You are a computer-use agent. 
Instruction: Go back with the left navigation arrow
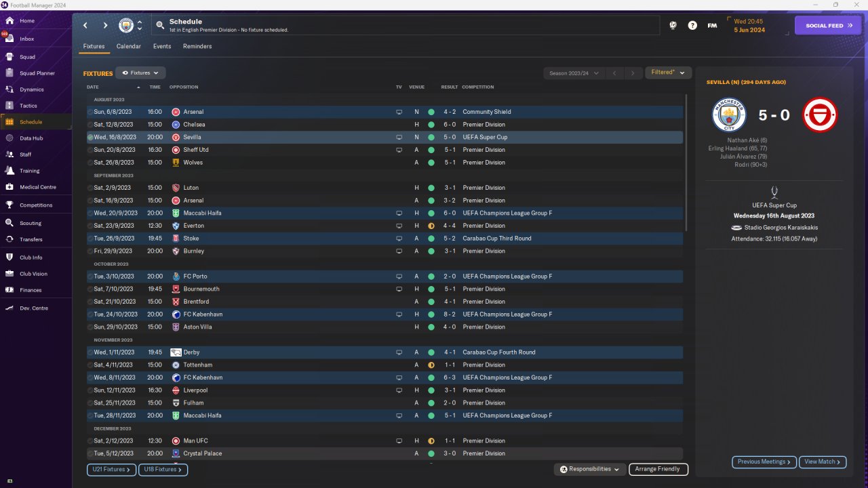point(85,25)
